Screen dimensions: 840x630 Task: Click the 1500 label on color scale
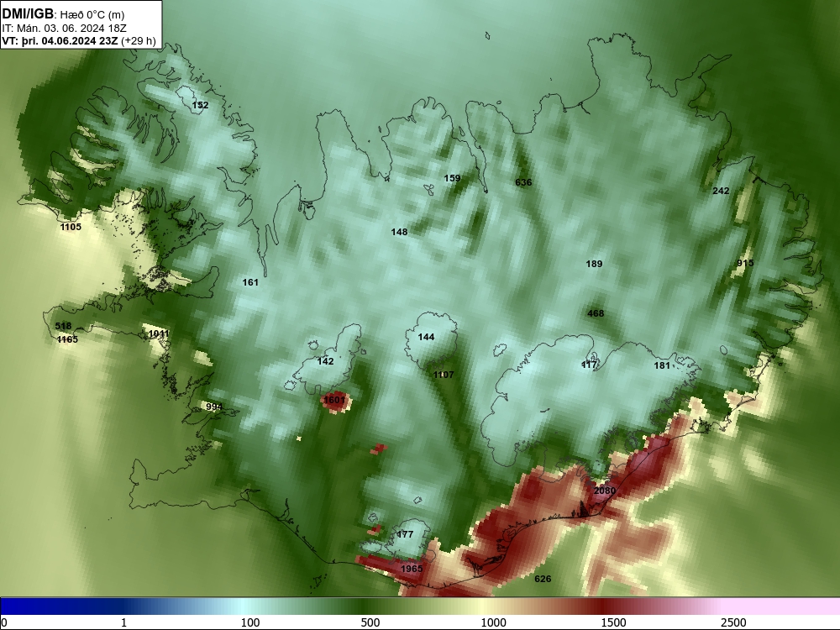coord(613,622)
